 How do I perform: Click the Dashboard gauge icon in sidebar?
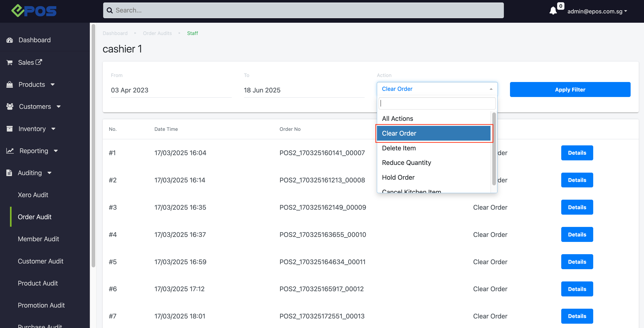pyautogui.click(x=10, y=40)
